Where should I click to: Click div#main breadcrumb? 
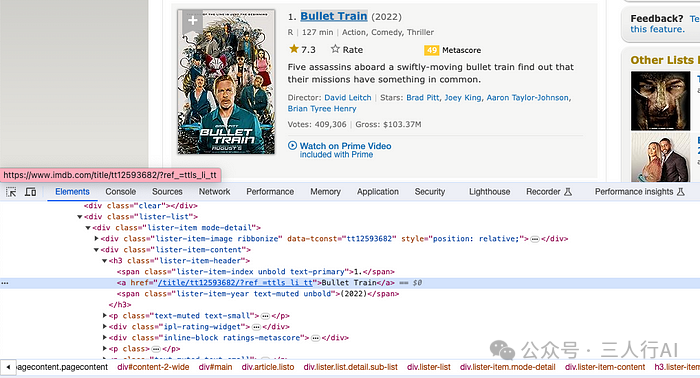pos(215,367)
